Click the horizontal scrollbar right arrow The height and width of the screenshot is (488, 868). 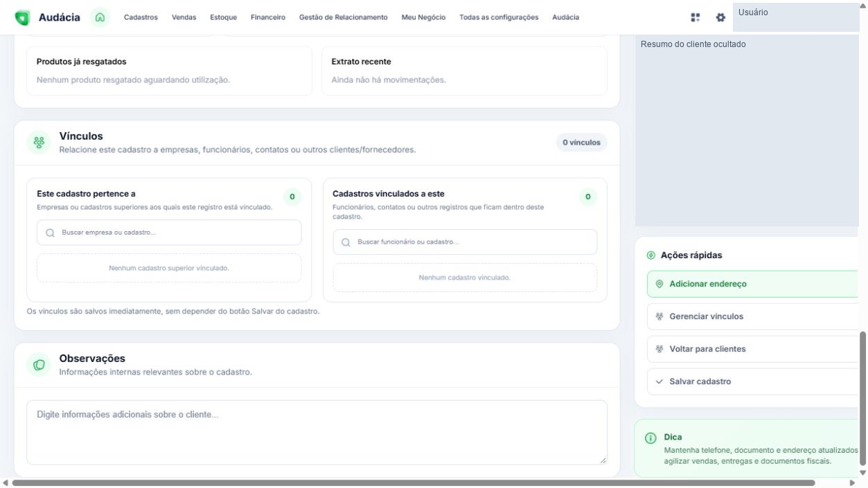point(853,483)
